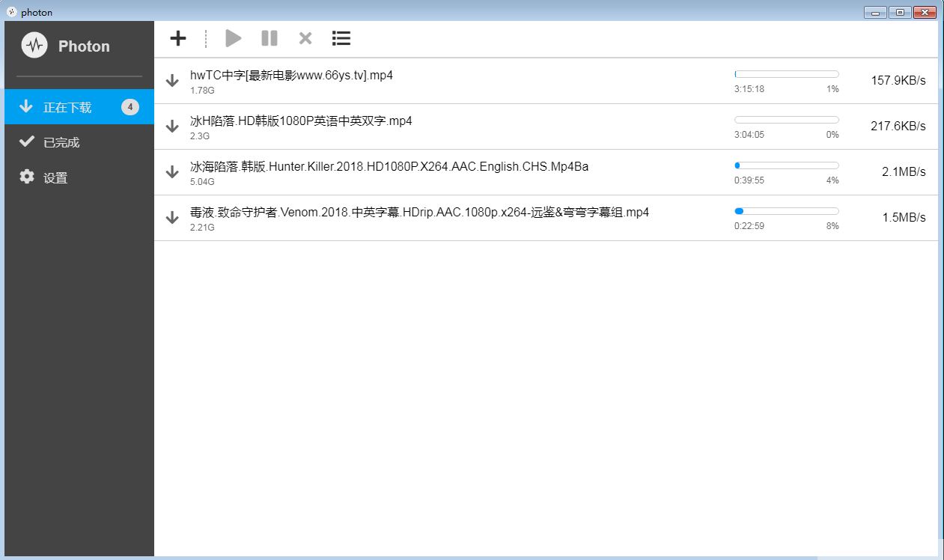
Task: Minimize the photon window
Action: click(875, 12)
